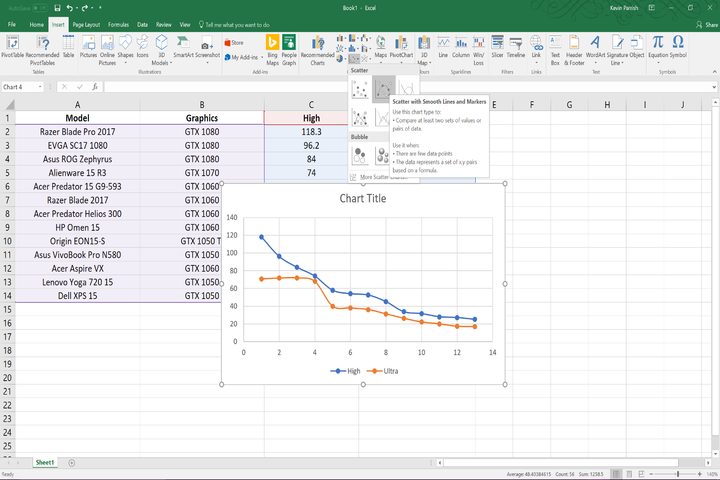The height and width of the screenshot is (480, 720).
Task: Insert a Win/Loss sparkline
Action: [x=478, y=50]
